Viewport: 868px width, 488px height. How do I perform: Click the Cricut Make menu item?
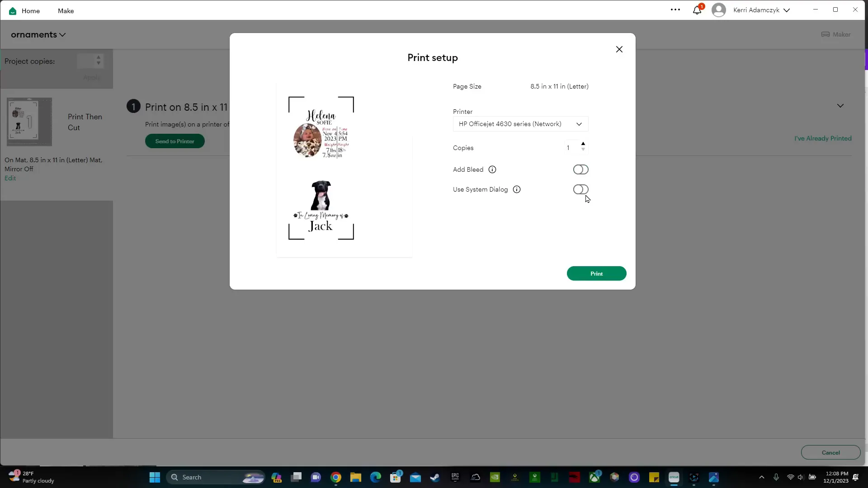click(66, 10)
